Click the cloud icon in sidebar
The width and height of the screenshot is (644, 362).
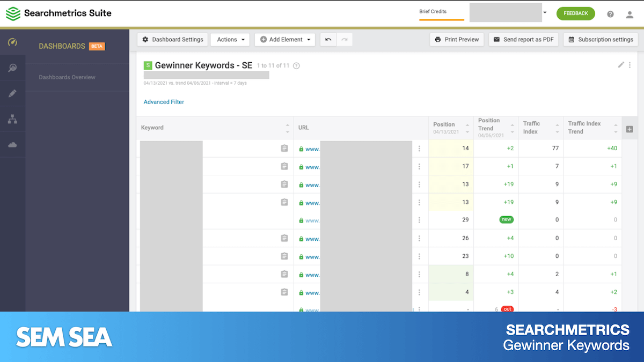(12, 145)
